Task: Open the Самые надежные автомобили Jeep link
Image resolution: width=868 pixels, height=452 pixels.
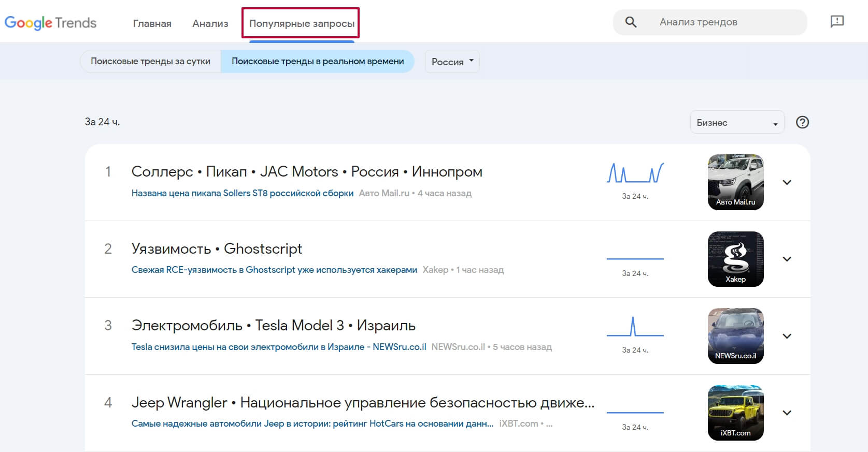Action: pyautogui.click(x=312, y=424)
